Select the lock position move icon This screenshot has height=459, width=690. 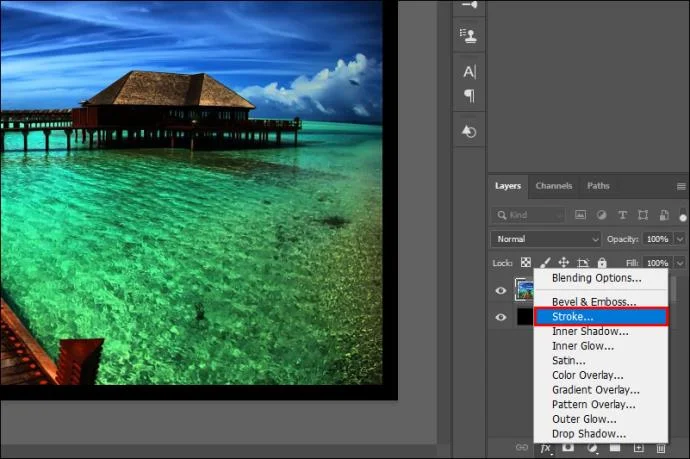coord(563,263)
